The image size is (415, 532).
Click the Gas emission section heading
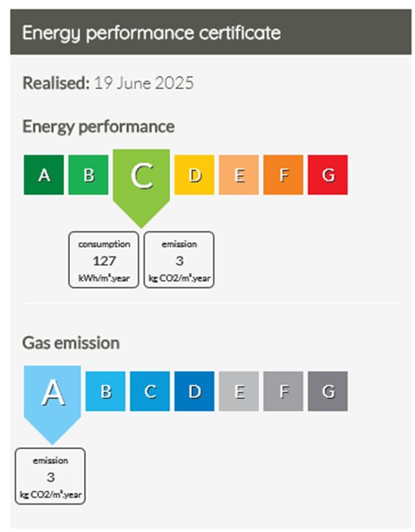click(x=71, y=343)
